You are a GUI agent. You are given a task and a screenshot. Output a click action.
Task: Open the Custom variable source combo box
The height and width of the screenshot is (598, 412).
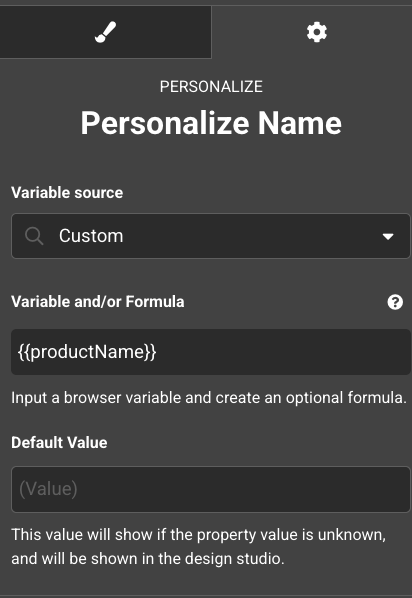pos(211,236)
